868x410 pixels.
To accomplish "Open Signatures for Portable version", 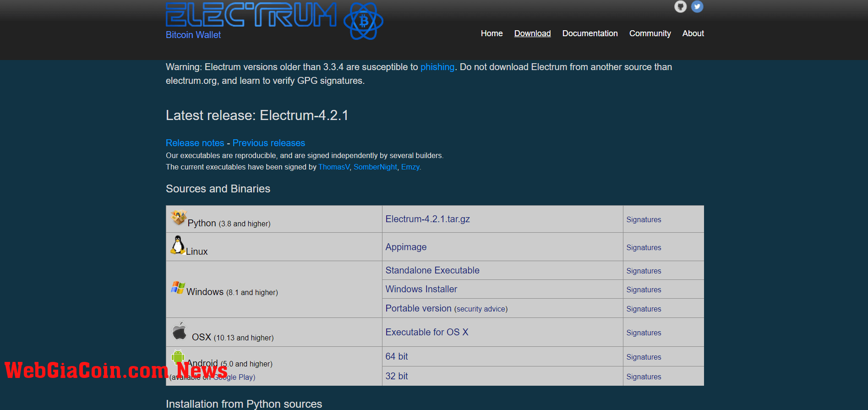I will (644, 309).
